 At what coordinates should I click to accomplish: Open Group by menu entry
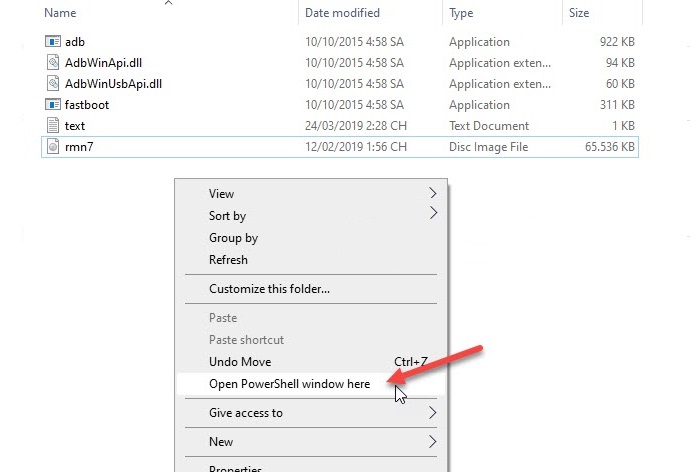(x=233, y=238)
